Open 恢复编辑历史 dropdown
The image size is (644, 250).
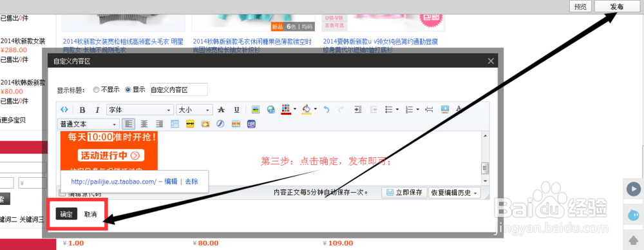click(454, 193)
